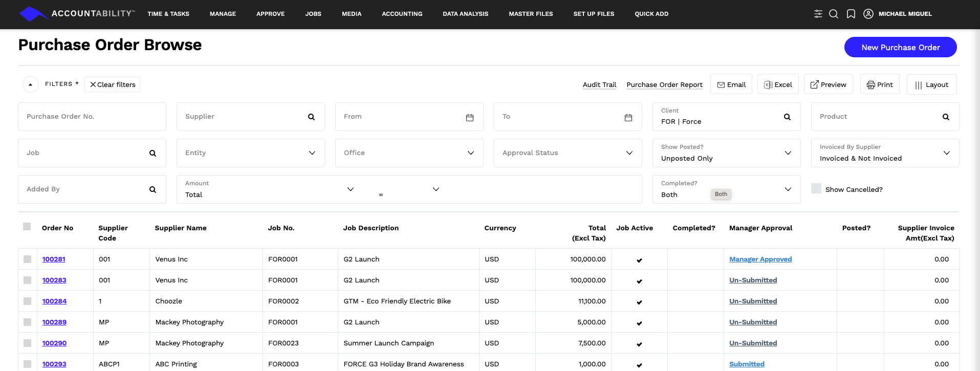Open the Accounting menu
This screenshot has width=980, height=371.
point(402,14)
